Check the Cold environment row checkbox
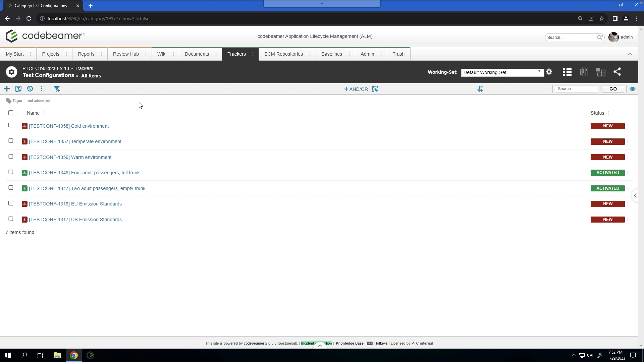 pos(11,125)
